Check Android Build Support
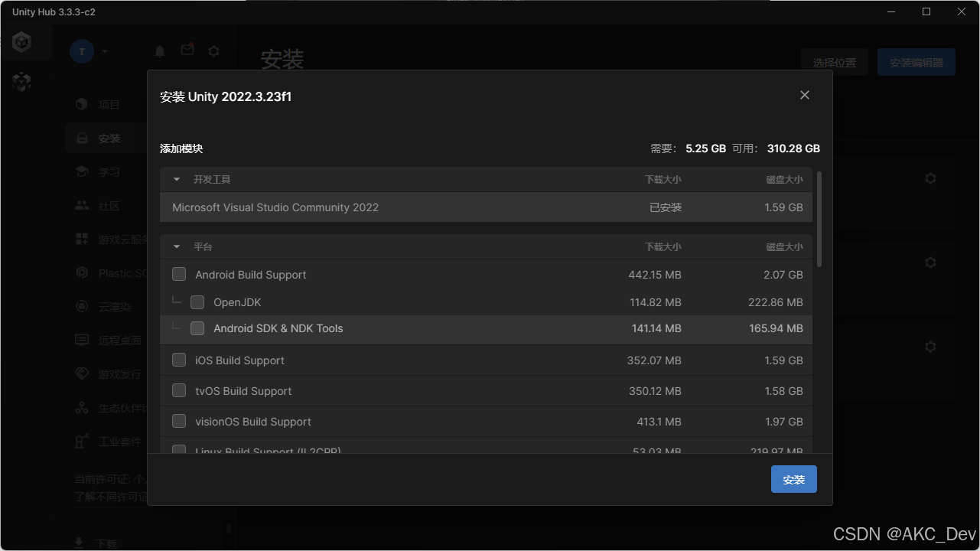Screen dimensions: 980x551 (x=179, y=274)
